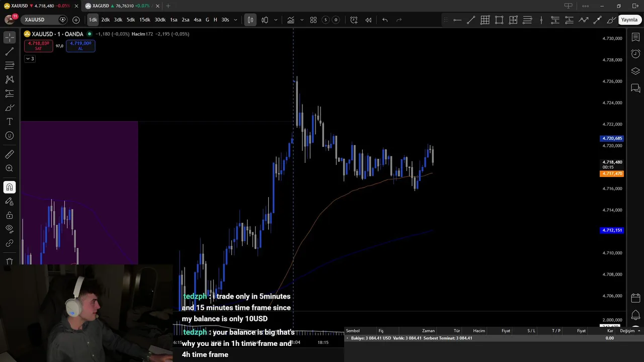The width and height of the screenshot is (644, 362).
Task: Switch to 15dk timeframe
Action: (x=145, y=20)
